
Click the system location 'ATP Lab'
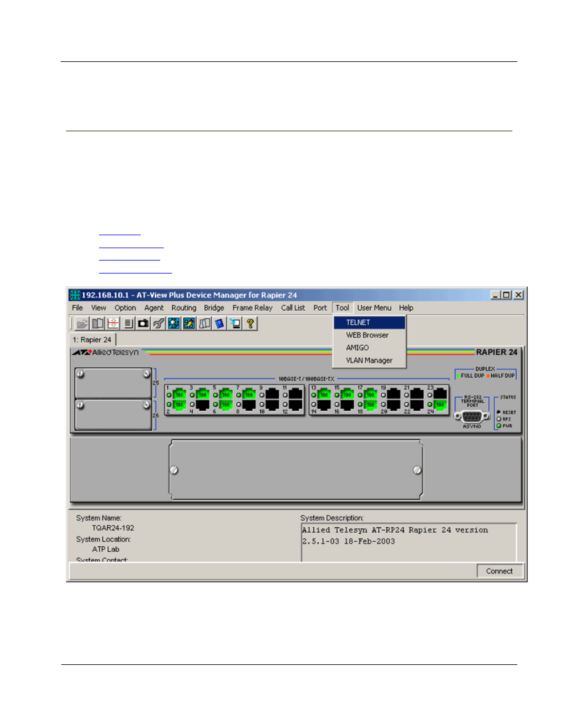pyautogui.click(x=105, y=549)
